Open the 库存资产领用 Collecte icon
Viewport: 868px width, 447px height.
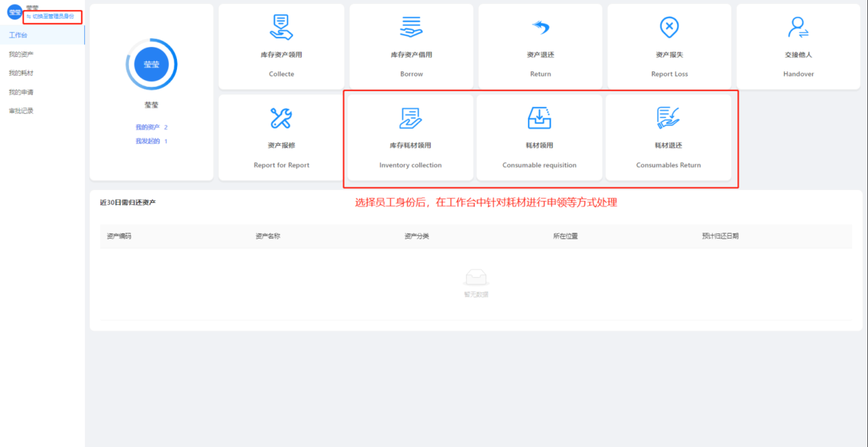tap(281, 27)
